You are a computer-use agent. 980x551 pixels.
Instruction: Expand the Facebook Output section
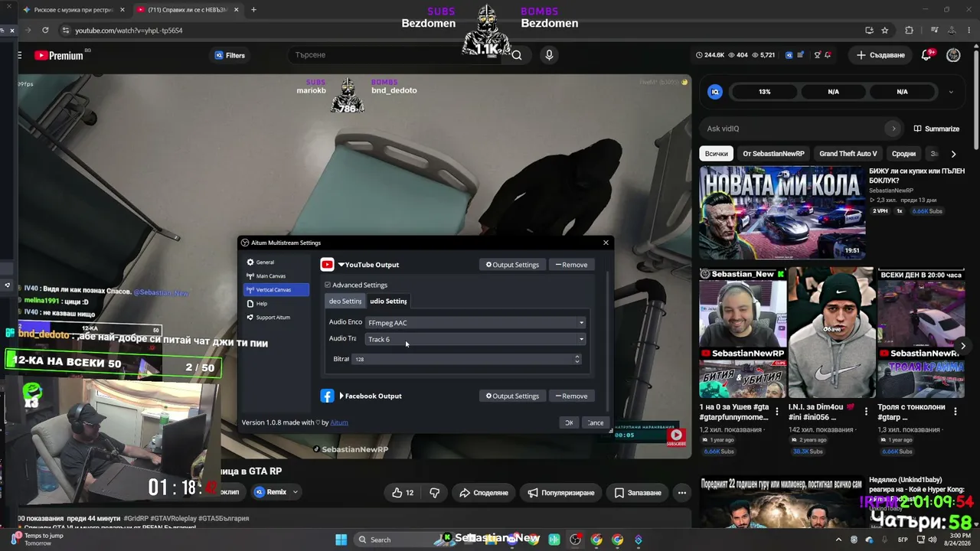[341, 396]
